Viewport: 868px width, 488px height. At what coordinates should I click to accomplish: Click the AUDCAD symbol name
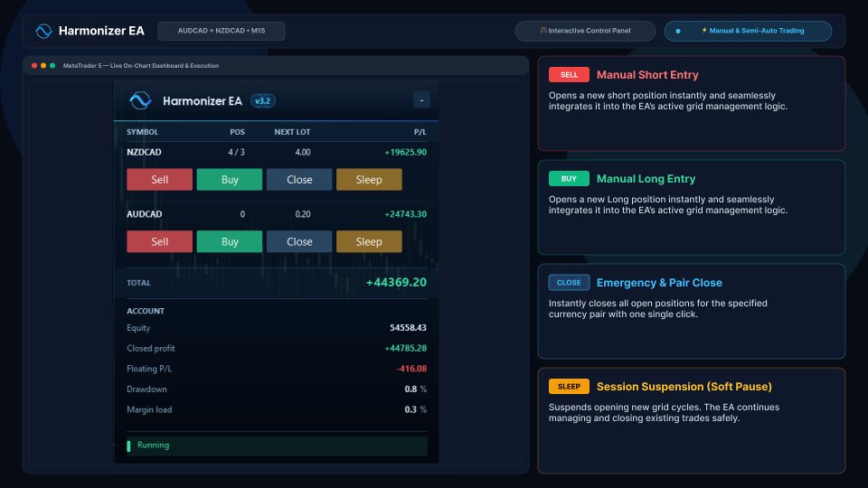145,214
